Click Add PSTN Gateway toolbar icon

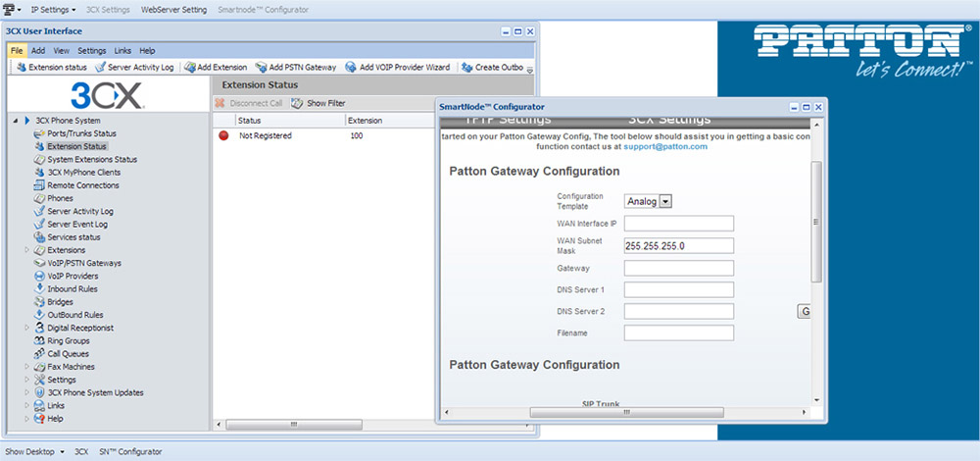(x=261, y=67)
